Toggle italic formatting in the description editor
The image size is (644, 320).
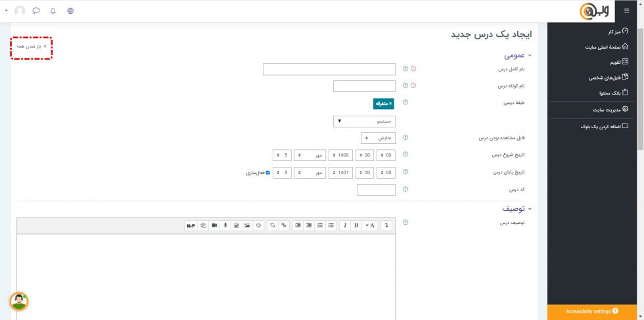point(345,225)
